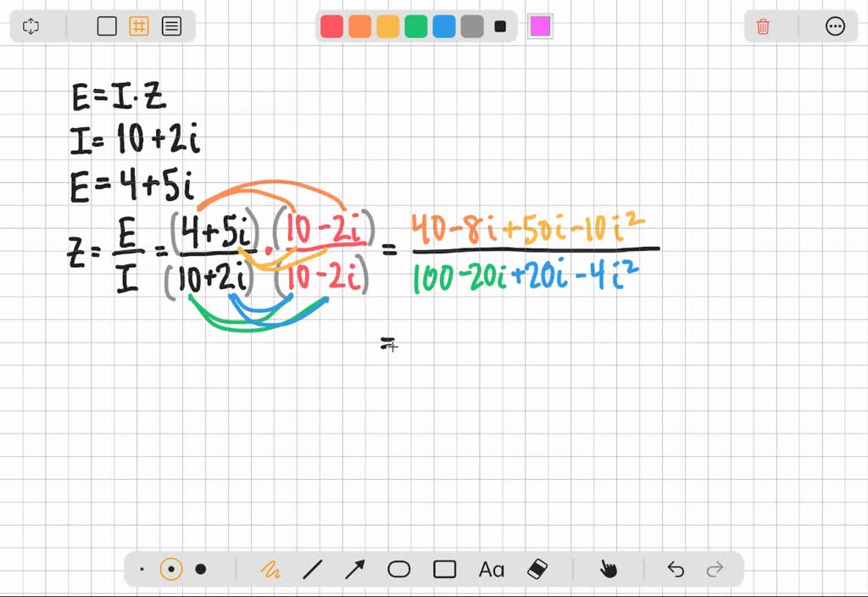Open the more options ellipsis menu
The image size is (868, 597).
[836, 26]
